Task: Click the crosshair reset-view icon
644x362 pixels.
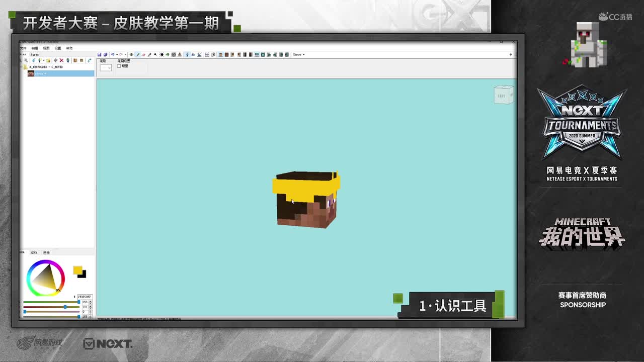Action: 207,55
